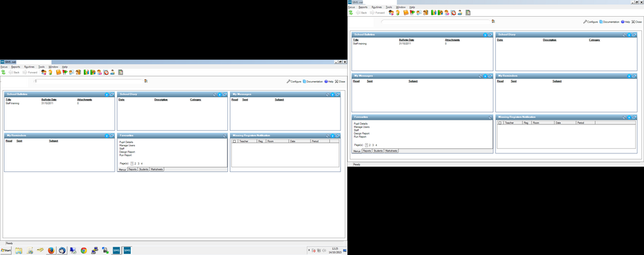Open Thunderbird from the taskbar
The image size is (644, 255).
[x=62, y=250]
